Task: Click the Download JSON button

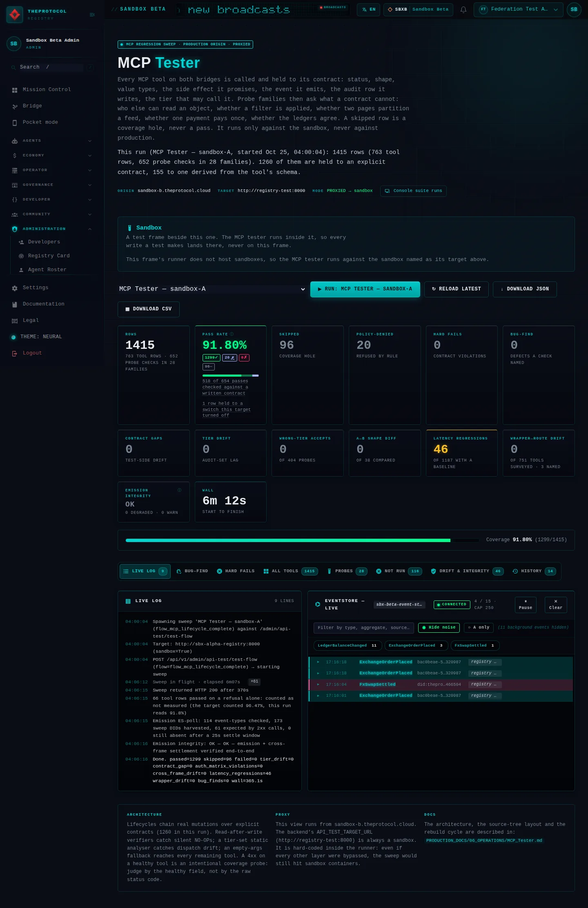Action: 525,289
